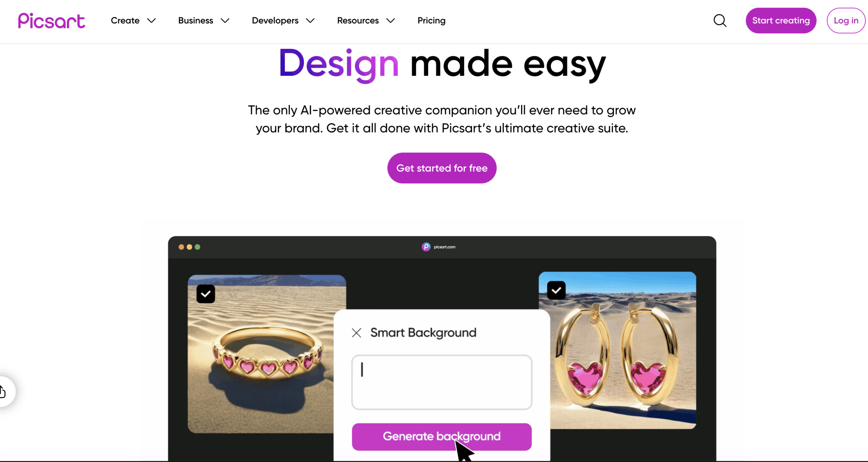This screenshot has width=868, height=462.
Task: Open the Resources menu
Action: tap(366, 21)
